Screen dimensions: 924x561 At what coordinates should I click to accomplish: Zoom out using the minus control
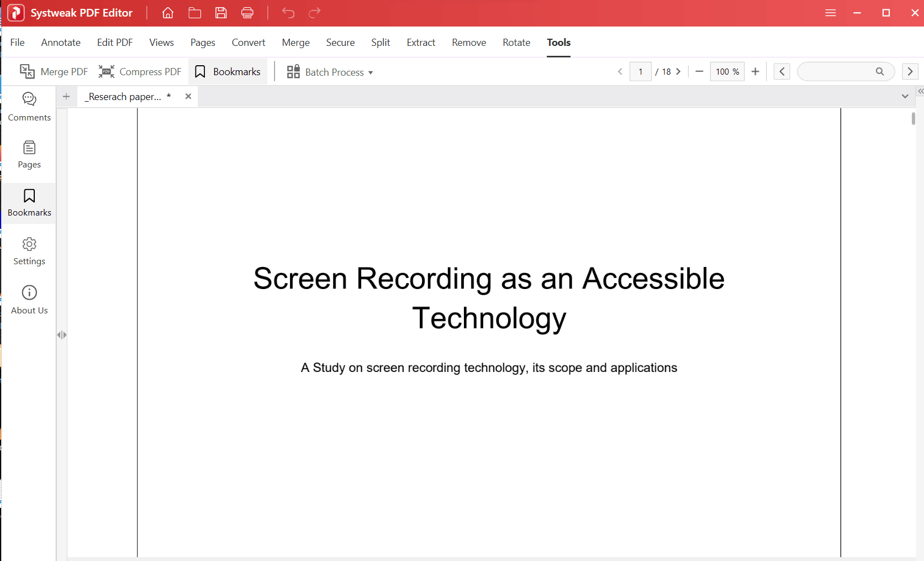(x=699, y=71)
